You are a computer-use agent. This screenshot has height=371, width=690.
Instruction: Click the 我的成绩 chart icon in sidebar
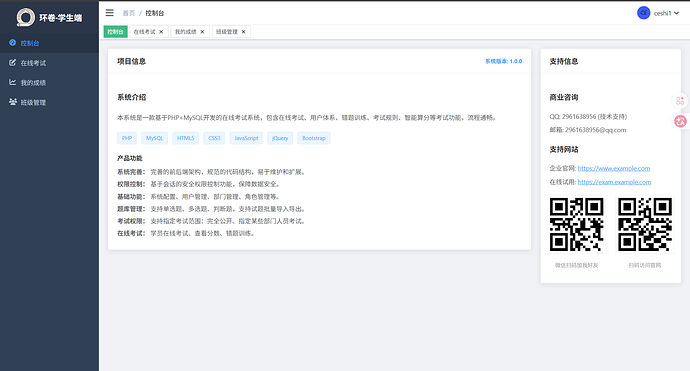[x=12, y=82]
